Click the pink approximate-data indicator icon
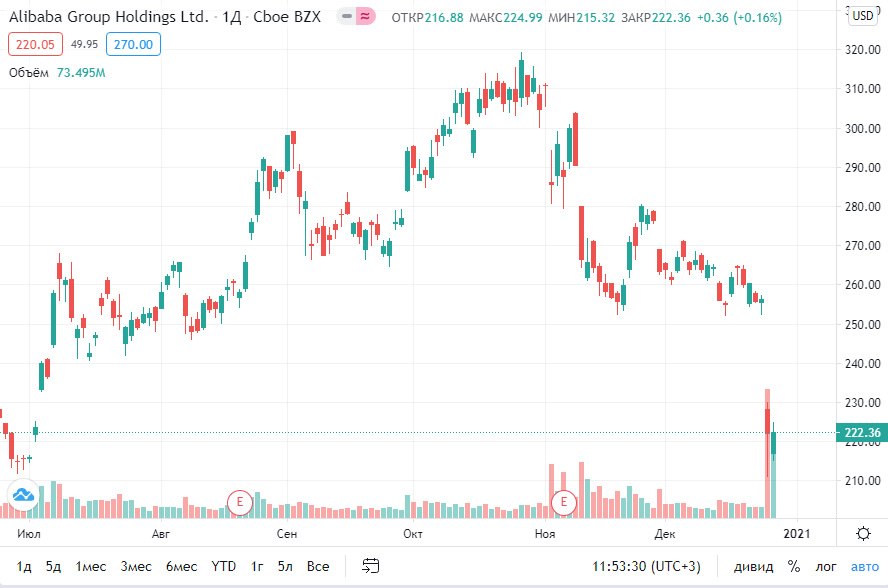The height and width of the screenshot is (588, 888). pyautogui.click(x=365, y=16)
